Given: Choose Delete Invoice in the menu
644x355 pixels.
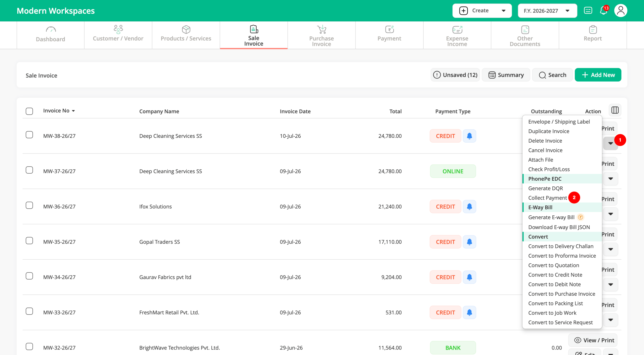Looking at the screenshot, I should click(562, 141).
